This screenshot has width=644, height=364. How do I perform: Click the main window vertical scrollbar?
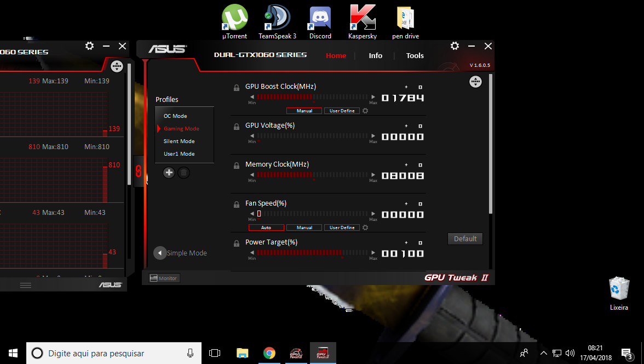coord(491,144)
